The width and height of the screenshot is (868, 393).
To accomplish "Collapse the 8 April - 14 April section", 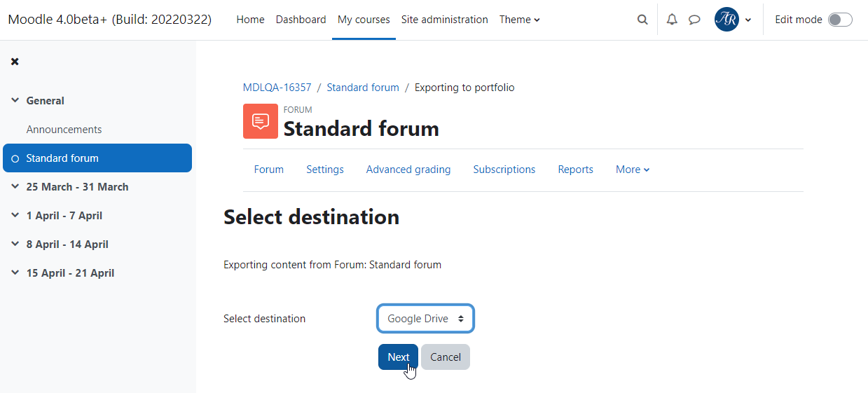I will (15, 244).
